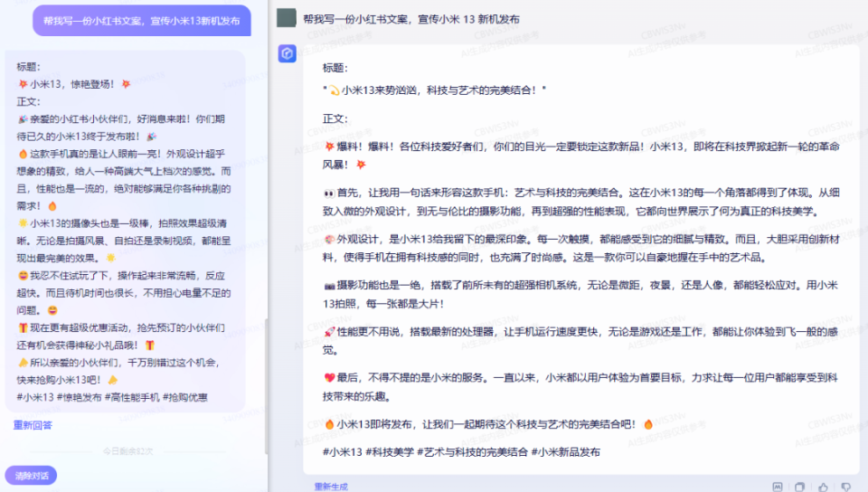
Task: Click the line '小米13即将发布, 让我们一起期待'
Action: point(488,424)
